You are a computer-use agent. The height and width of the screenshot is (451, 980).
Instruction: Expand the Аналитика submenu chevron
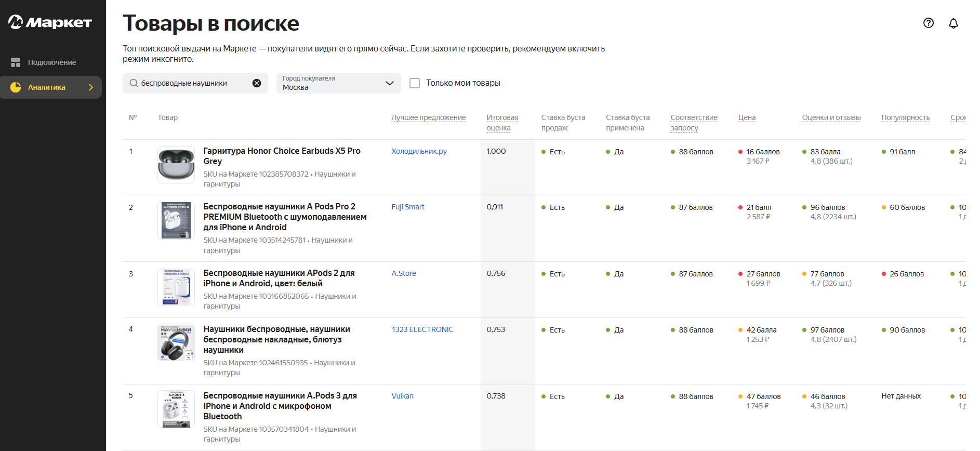pyautogui.click(x=91, y=87)
